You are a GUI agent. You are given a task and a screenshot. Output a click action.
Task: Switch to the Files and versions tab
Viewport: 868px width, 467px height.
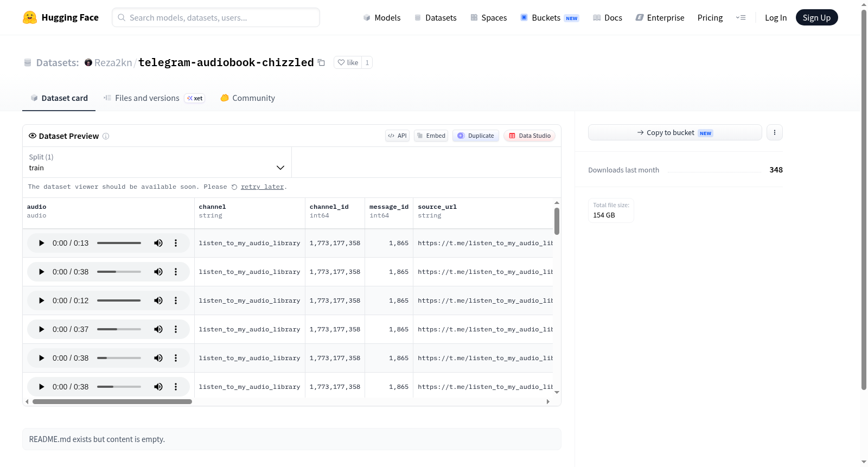pyautogui.click(x=154, y=98)
